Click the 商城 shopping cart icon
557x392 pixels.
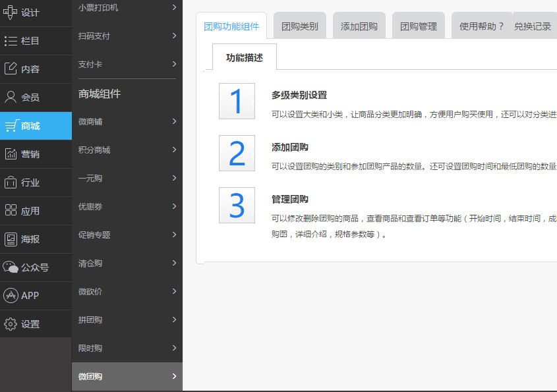tap(11, 126)
